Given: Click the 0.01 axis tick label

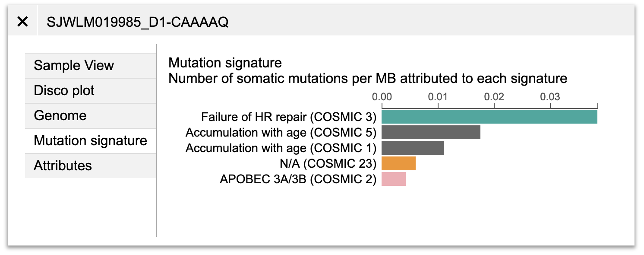Looking at the screenshot, I should tap(438, 96).
